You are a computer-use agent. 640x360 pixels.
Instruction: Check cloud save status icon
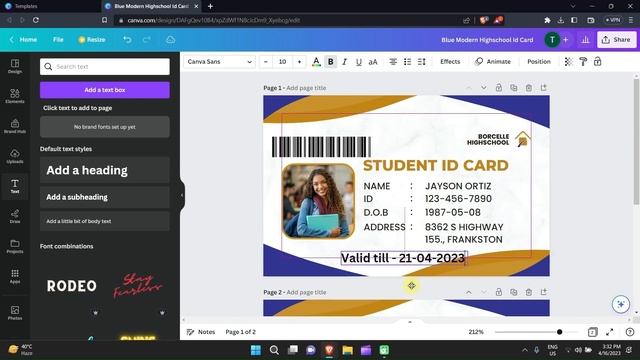click(x=171, y=40)
